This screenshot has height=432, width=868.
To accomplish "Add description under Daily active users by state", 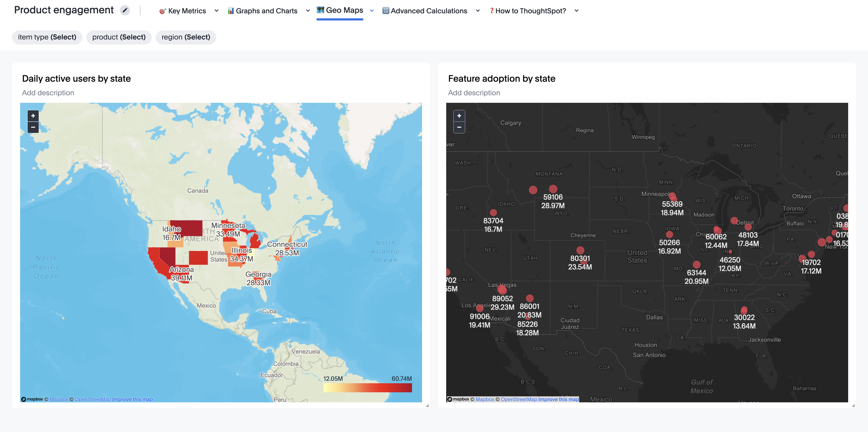I will coord(48,93).
